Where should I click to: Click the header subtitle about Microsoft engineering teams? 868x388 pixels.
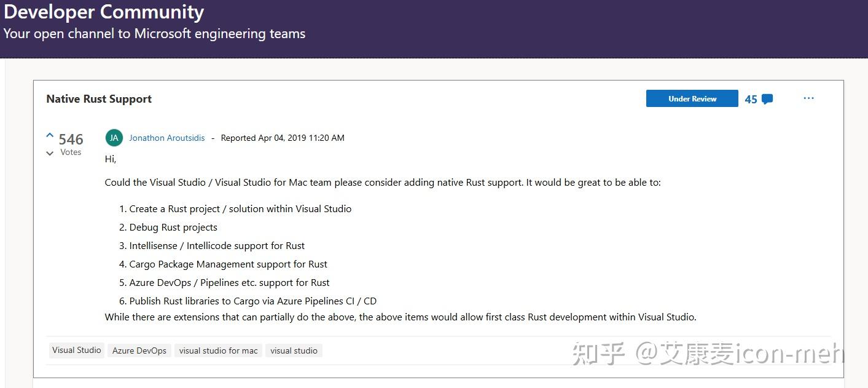(154, 33)
